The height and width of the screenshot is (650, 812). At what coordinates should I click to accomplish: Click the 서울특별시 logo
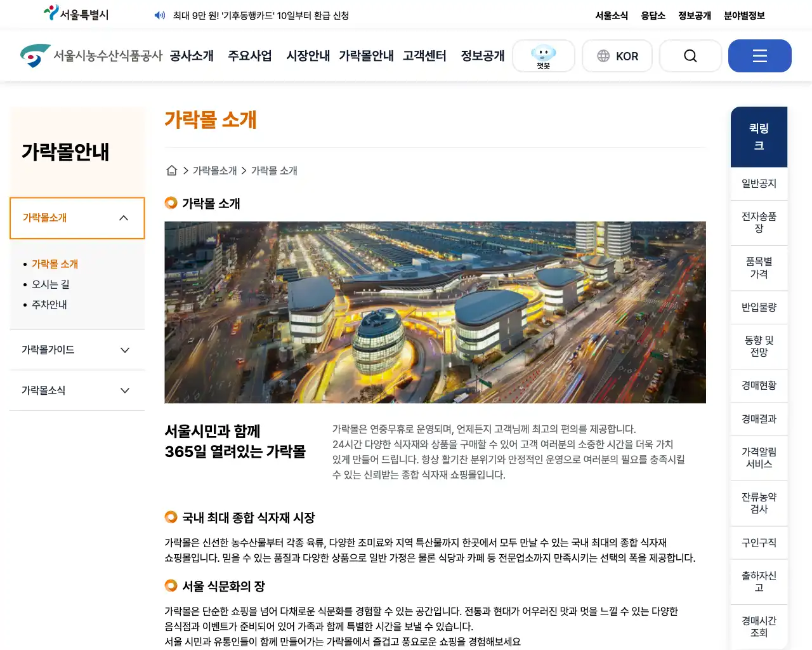(76, 14)
